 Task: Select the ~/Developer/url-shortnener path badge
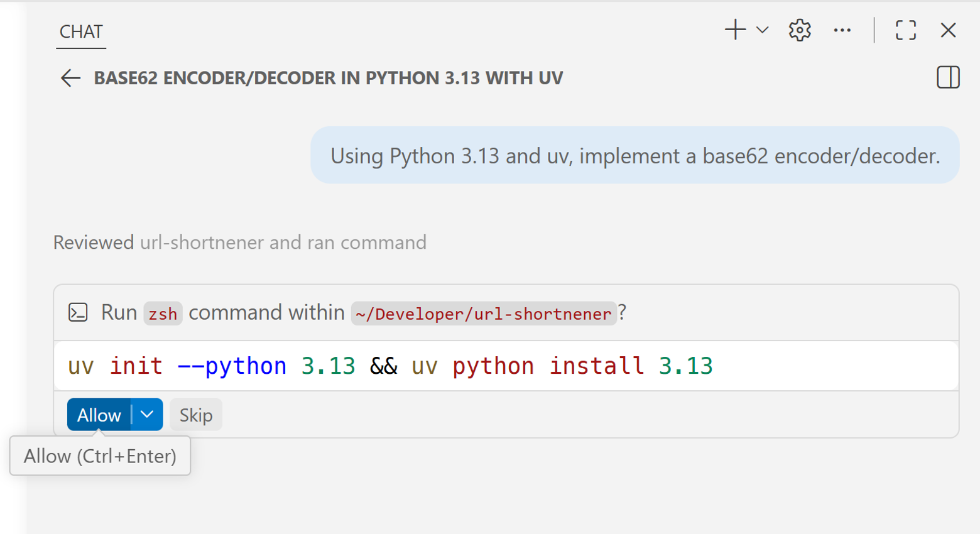pyautogui.click(x=484, y=314)
